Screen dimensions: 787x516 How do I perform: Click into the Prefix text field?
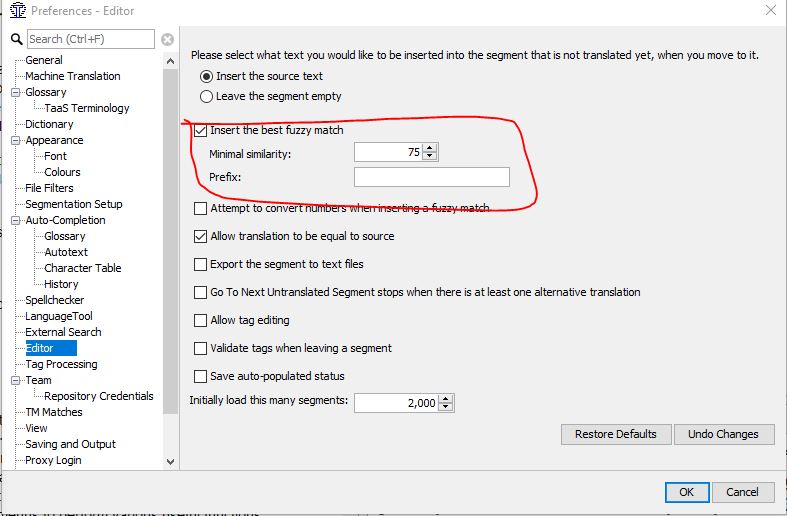432,177
